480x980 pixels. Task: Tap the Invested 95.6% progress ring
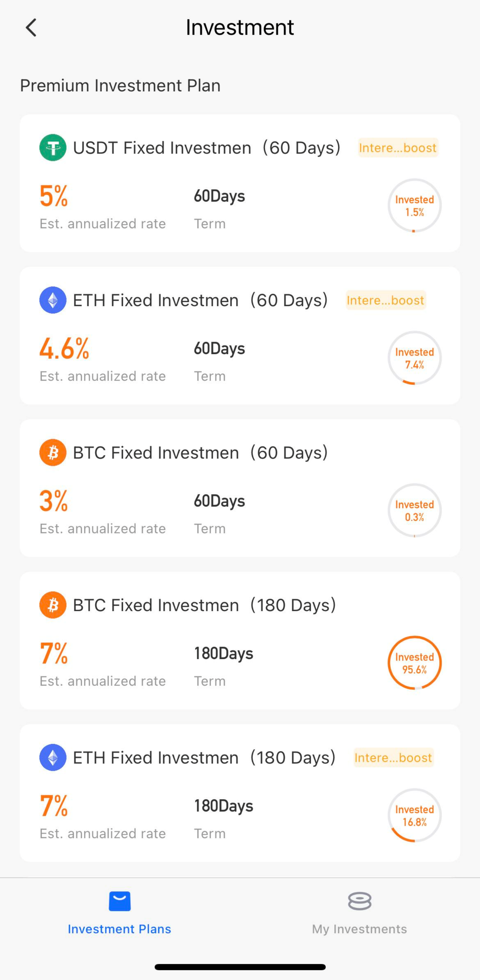tap(414, 663)
